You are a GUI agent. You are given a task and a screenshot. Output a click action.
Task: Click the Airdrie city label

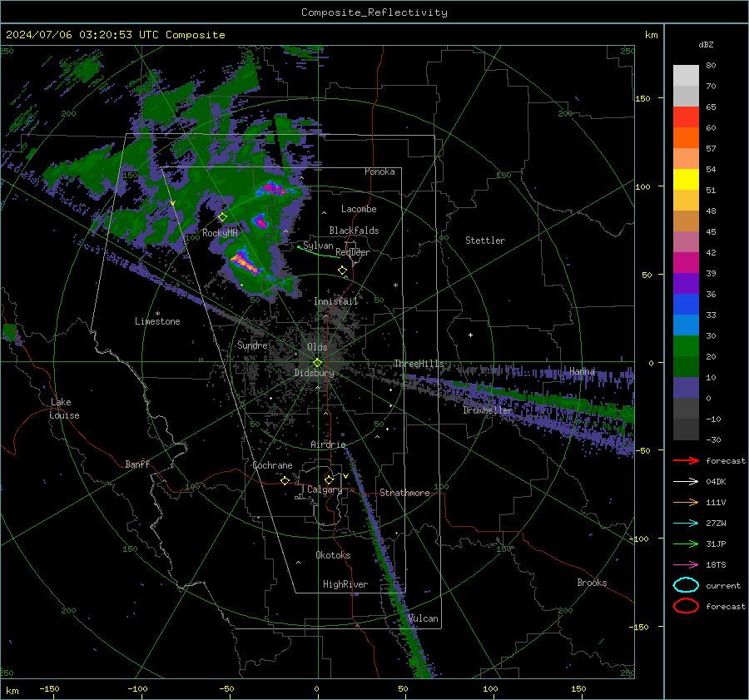(328, 444)
